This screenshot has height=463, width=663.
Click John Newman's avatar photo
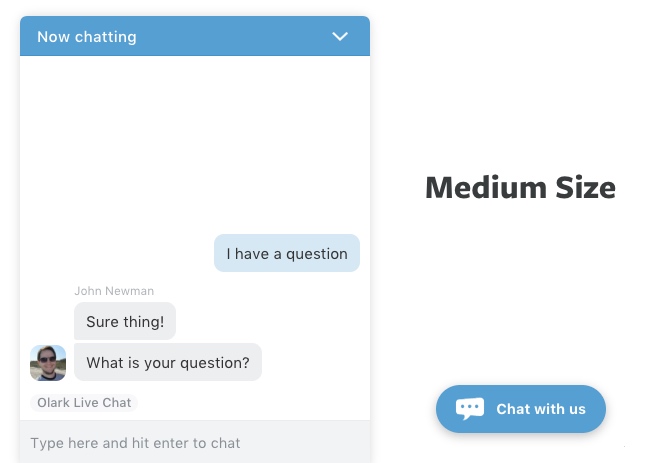coord(48,363)
